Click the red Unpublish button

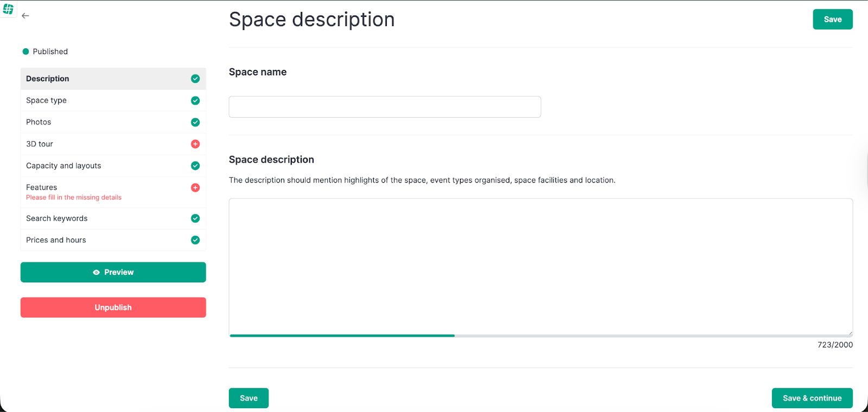113,307
